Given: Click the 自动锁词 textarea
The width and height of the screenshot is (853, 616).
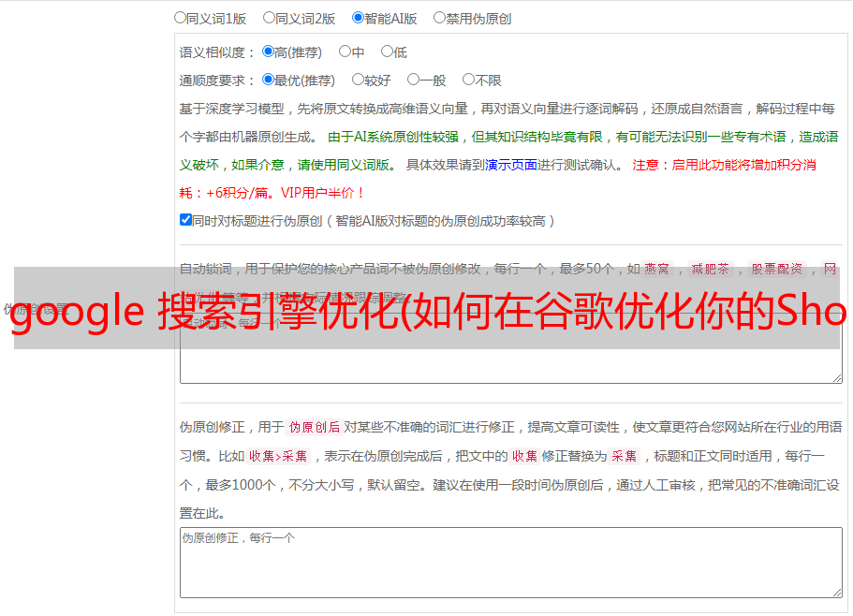Looking at the screenshot, I should pyautogui.click(x=511, y=348).
